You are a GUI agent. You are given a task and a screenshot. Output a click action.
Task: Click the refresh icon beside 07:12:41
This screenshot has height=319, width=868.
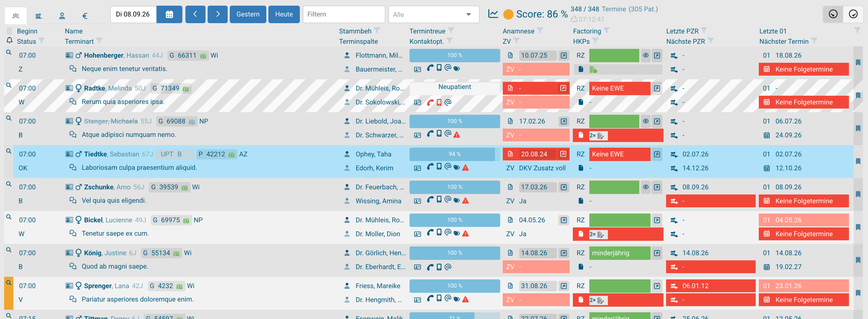point(574,19)
